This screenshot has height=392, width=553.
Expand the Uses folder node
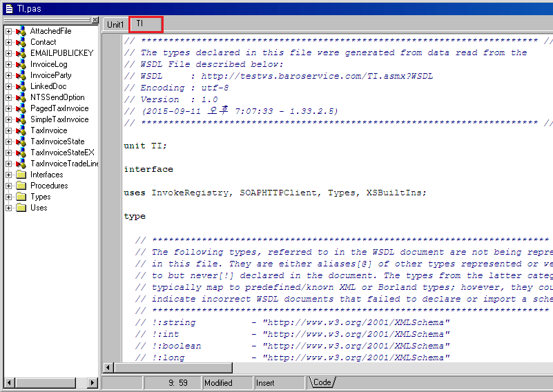[x=8, y=208]
